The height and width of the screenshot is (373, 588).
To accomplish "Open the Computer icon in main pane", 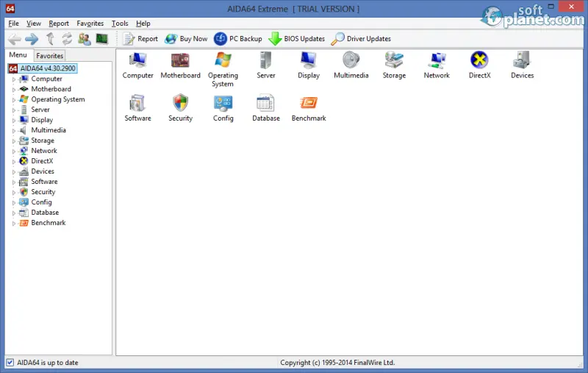I will pyautogui.click(x=137, y=60).
